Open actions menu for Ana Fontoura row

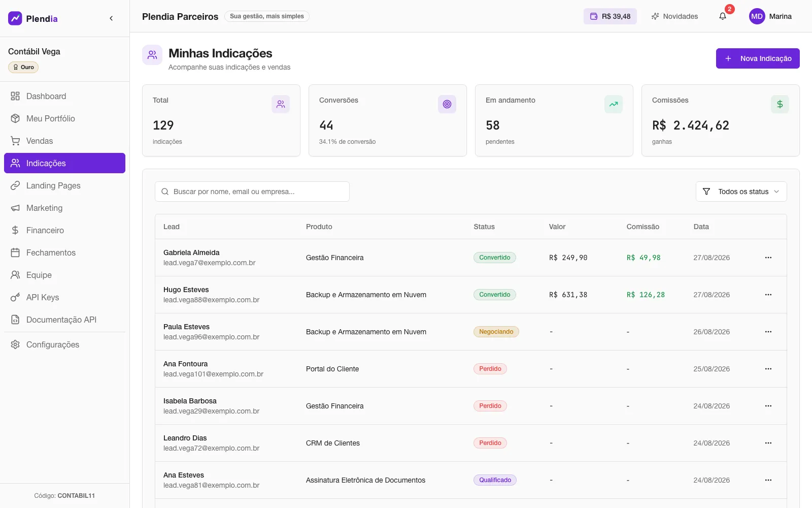[x=768, y=369]
